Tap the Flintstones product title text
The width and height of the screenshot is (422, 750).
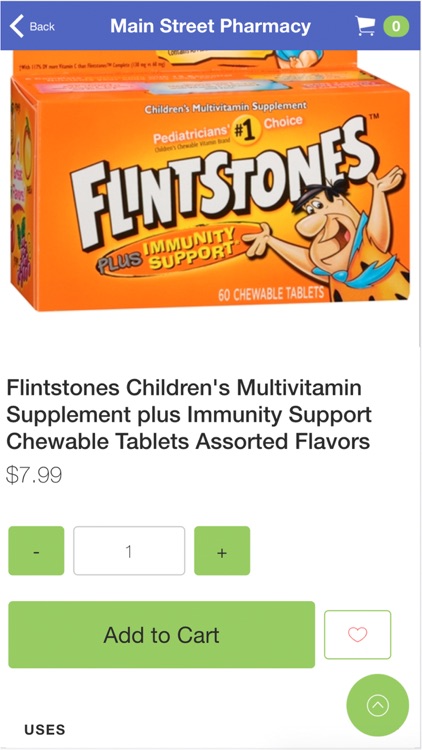pyautogui.click(x=189, y=414)
